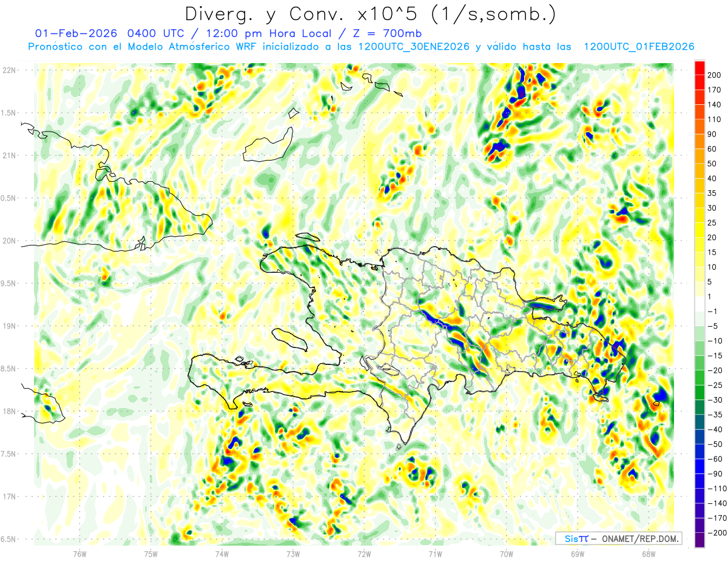Click the '0.5N' latitude label
This screenshot has height=562, width=728.
tap(8, 198)
